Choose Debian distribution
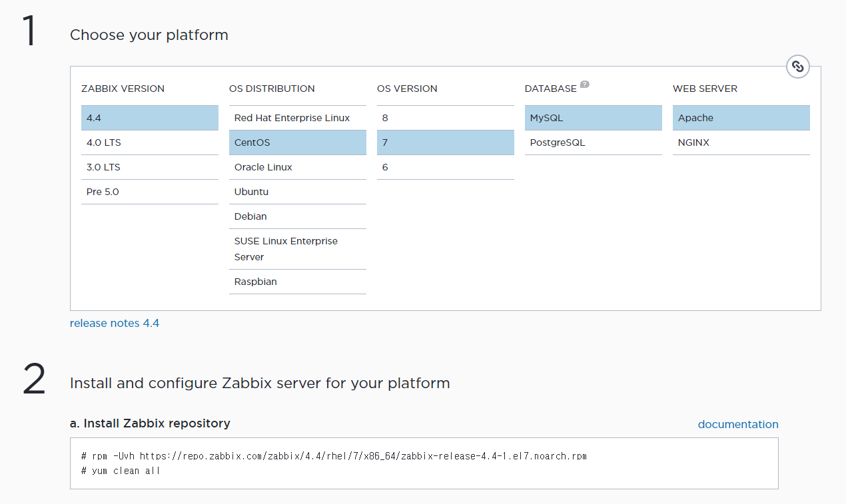 (298, 216)
